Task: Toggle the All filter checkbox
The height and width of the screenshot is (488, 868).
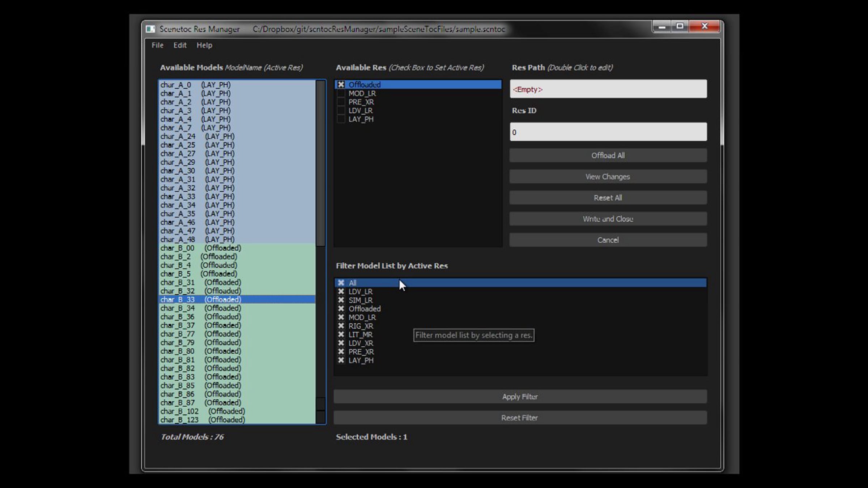Action: (x=341, y=283)
